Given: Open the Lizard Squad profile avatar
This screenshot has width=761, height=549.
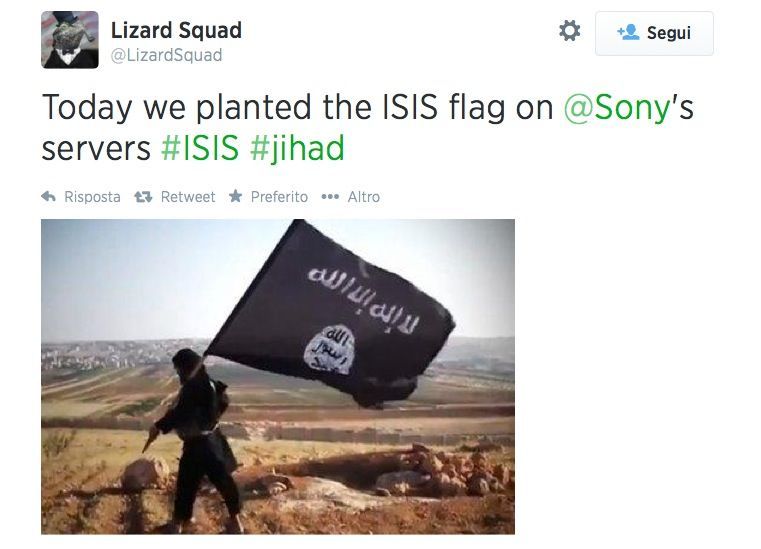Looking at the screenshot, I should click(x=70, y=40).
